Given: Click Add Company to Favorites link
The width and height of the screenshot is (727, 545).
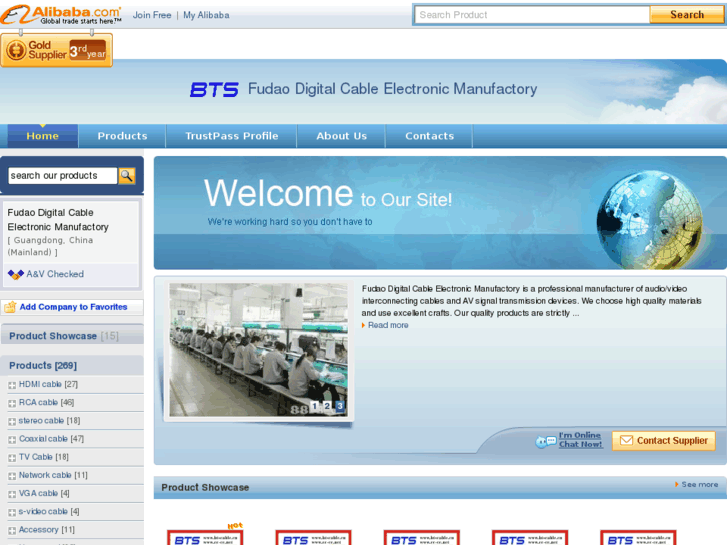Looking at the screenshot, I should (x=73, y=307).
